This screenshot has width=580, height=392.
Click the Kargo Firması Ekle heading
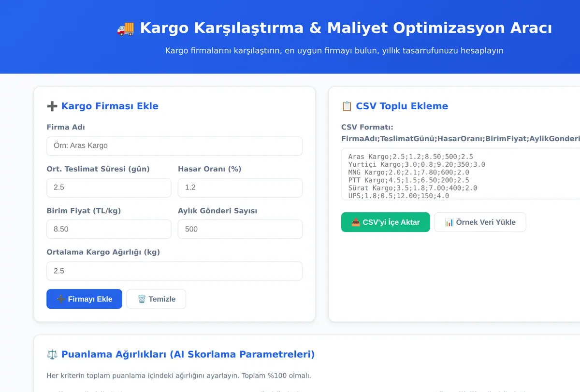tap(110, 106)
